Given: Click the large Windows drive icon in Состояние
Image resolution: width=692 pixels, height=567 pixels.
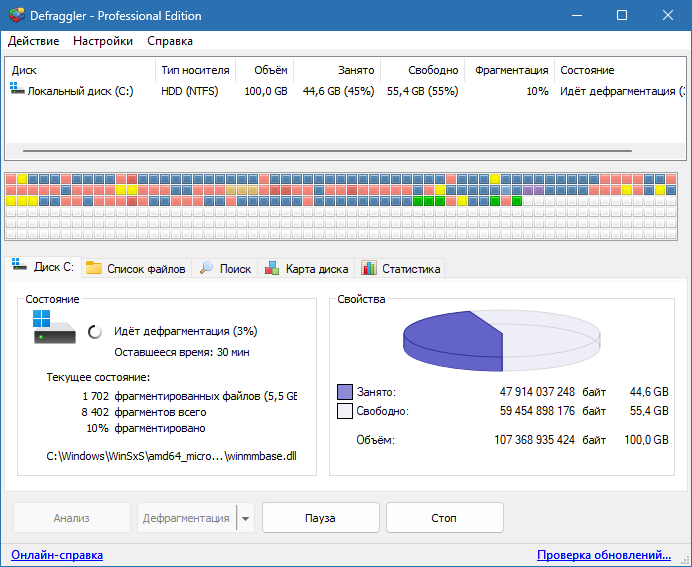Looking at the screenshot, I should [54, 327].
